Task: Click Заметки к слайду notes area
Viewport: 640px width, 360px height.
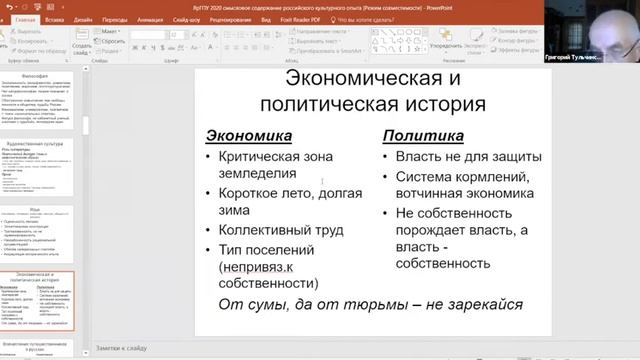Action: (121, 348)
